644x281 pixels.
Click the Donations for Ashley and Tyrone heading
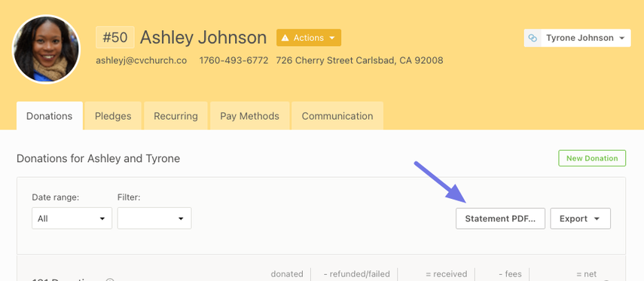coord(98,158)
